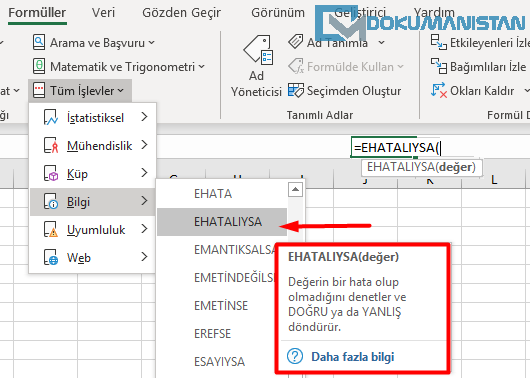The height and width of the screenshot is (378, 530).
Task: Click the İstatistiksel chart icon
Action: pos(51,117)
